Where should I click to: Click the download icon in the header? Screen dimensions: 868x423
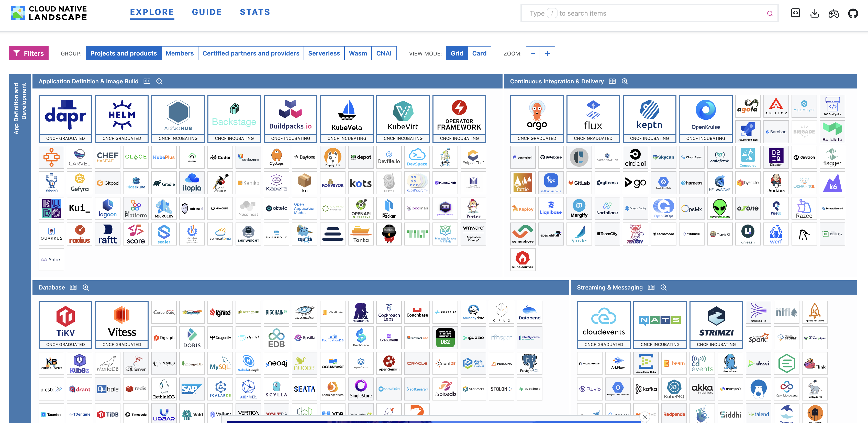pos(815,14)
